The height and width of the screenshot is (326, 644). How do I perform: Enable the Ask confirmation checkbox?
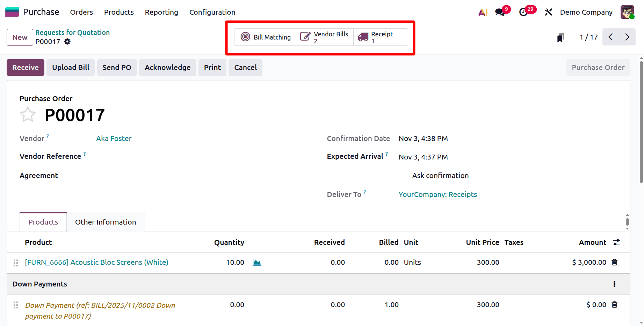[402, 175]
